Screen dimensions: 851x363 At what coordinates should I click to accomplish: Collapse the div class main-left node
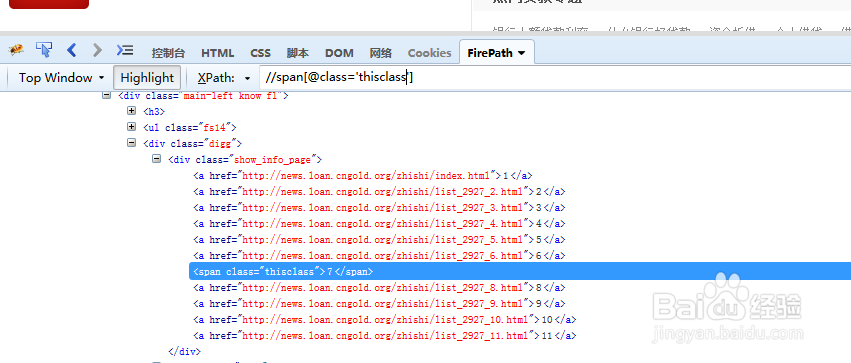pyautogui.click(x=106, y=95)
